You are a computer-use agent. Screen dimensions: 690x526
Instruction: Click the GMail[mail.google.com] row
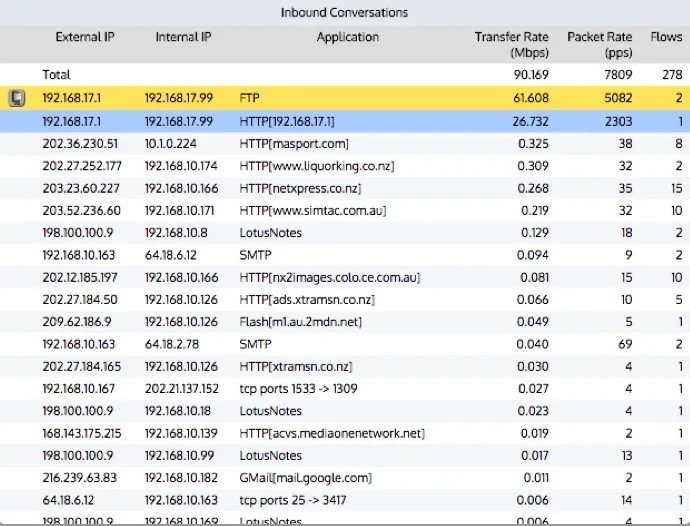[x=345, y=478]
